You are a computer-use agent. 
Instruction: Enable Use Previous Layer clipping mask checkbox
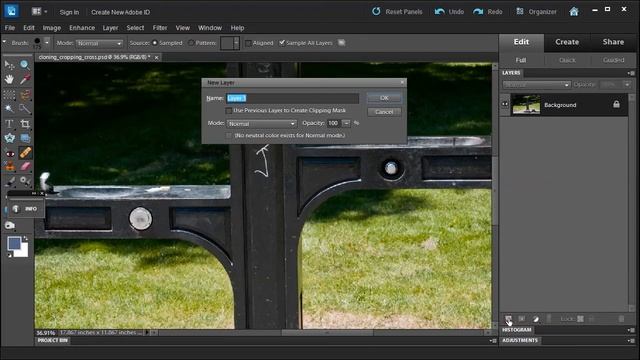pyautogui.click(x=229, y=111)
